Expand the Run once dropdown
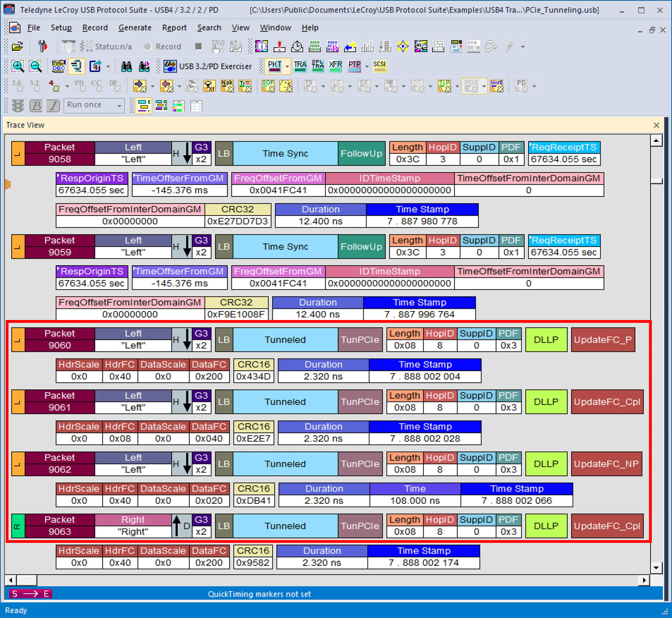The width and height of the screenshot is (672, 618). 119,106
